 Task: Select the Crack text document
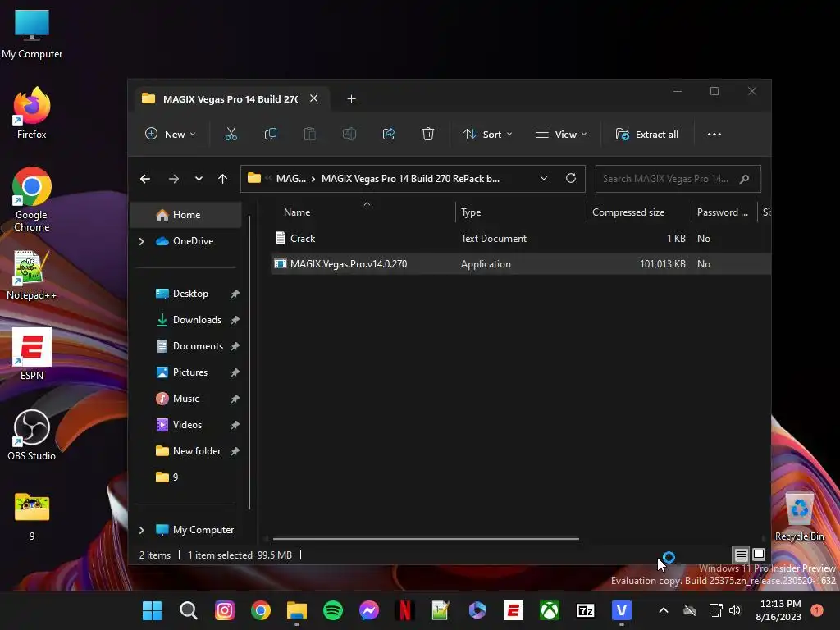pyautogui.click(x=302, y=239)
